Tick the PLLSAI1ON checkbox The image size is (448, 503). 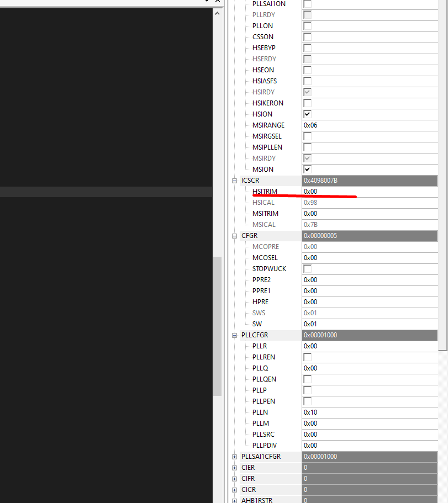(308, 4)
